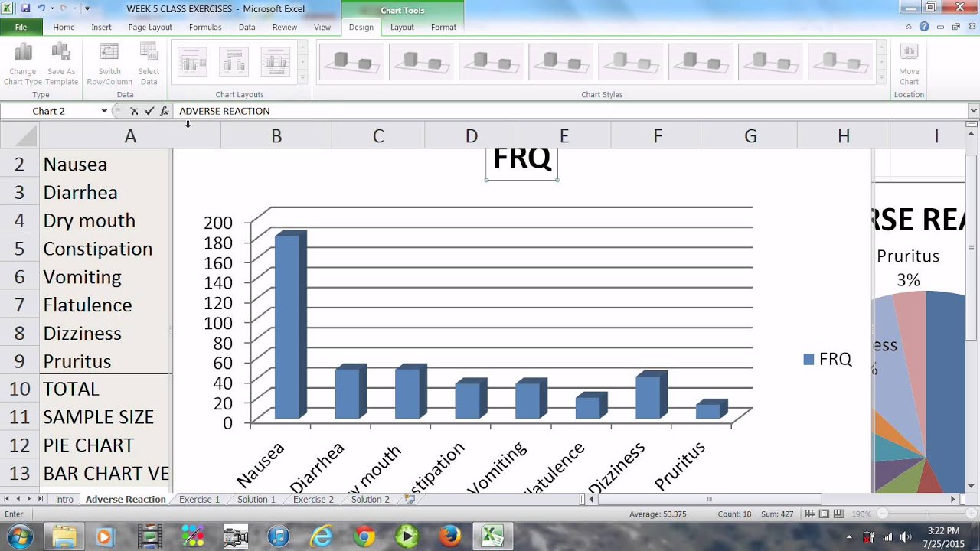Cancel the formula bar entry

coord(134,111)
